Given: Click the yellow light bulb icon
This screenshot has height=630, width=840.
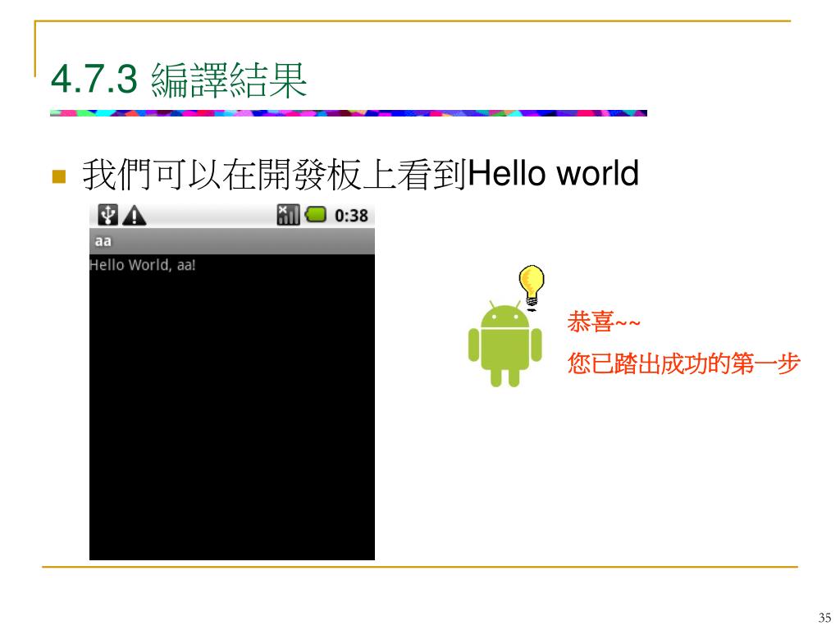Looking at the screenshot, I should [532, 286].
